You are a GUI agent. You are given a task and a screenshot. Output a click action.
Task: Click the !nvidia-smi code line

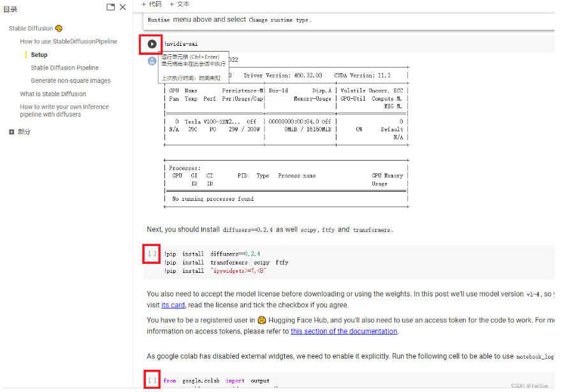pos(181,44)
